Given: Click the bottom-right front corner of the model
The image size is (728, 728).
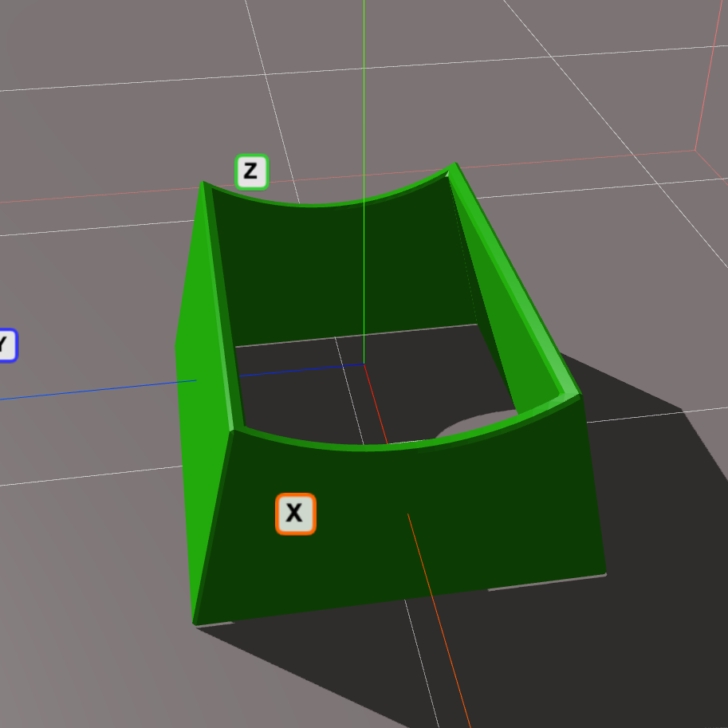Looking at the screenshot, I should coord(604,572).
